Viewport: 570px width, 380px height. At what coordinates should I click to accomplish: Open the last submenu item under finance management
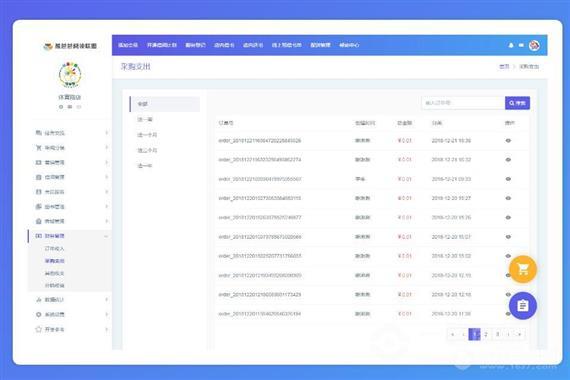[55, 286]
